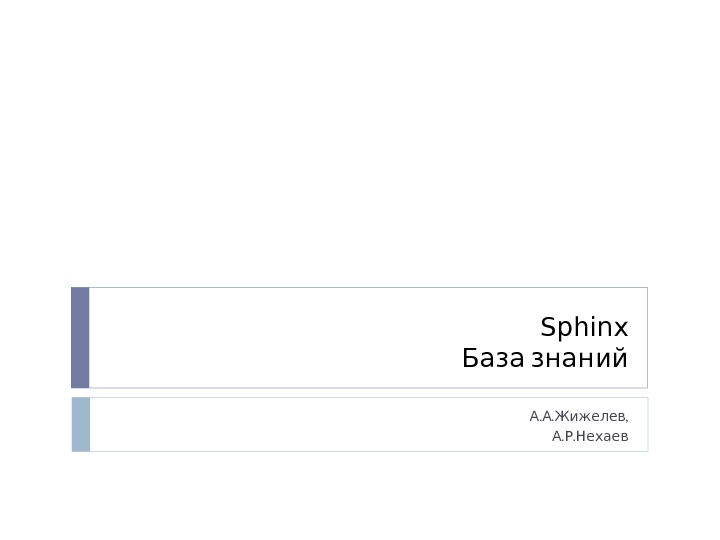The width and height of the screenshot is (720, 540).
Task: Click empty space left of the author names
Action: pyautogui.click(x=300, y=424)
